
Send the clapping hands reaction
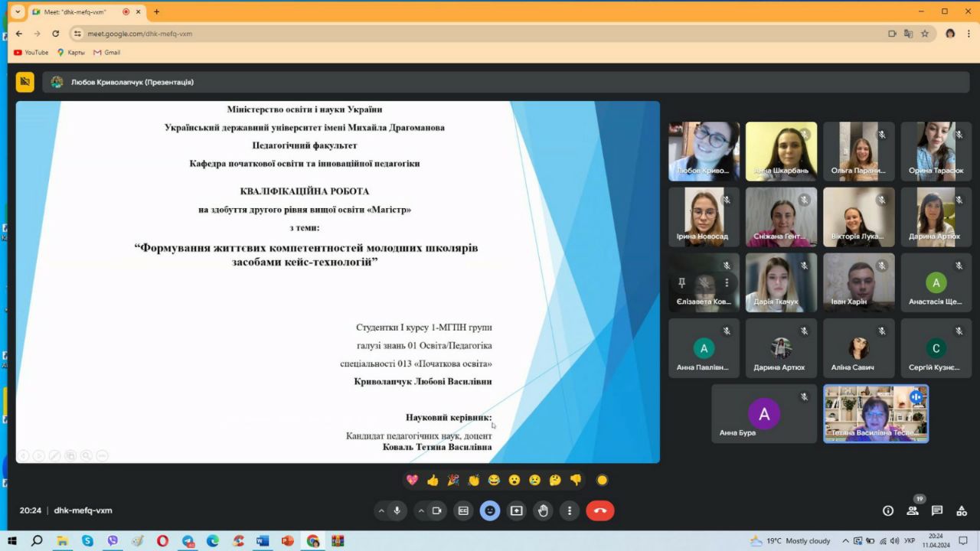pos(473,480)
